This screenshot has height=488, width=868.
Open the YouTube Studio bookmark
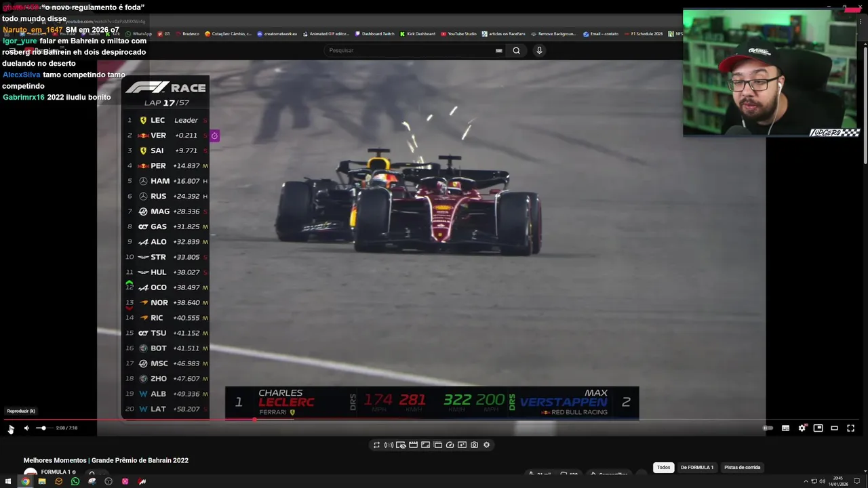click(x=458, y=34)
